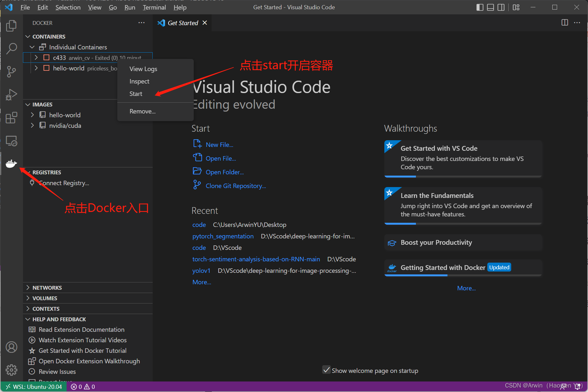Open the Source Control view icon
Image resolution: width=588 pixels, height=392 pixels.
pos(11,72)
